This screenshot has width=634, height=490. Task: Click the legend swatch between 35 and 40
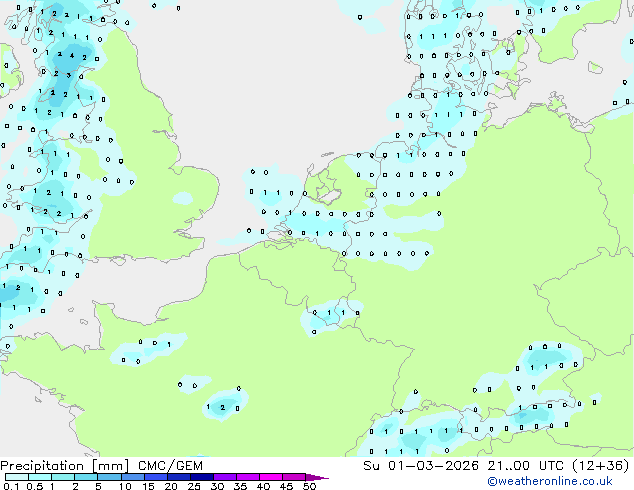[247, 477]
